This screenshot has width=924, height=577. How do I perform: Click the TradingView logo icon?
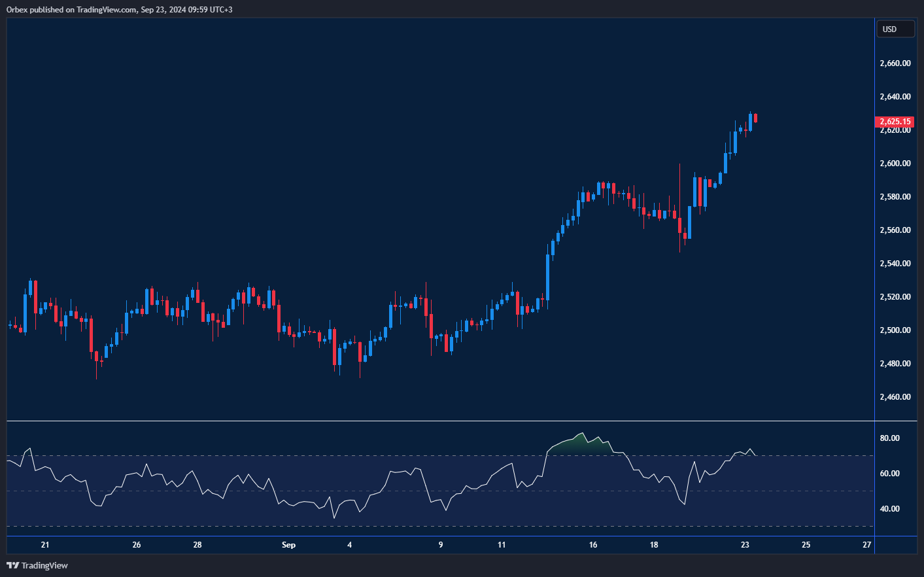pyautogui.click(x=12, y=565)
